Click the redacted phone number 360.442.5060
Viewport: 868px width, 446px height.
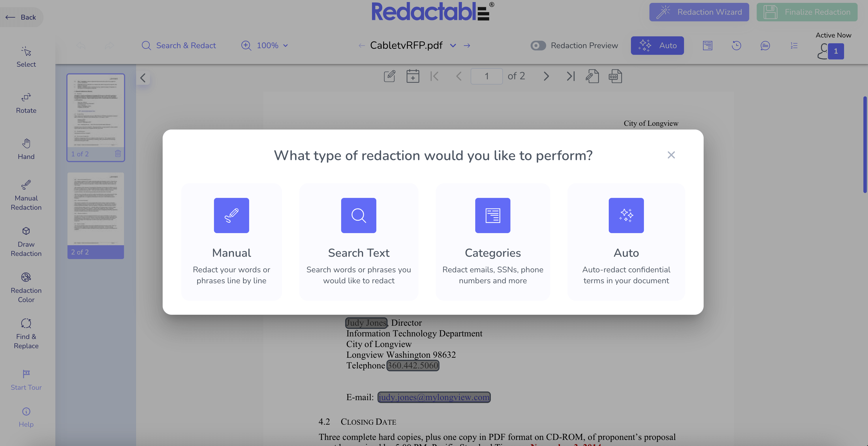(x=413, y=366)
